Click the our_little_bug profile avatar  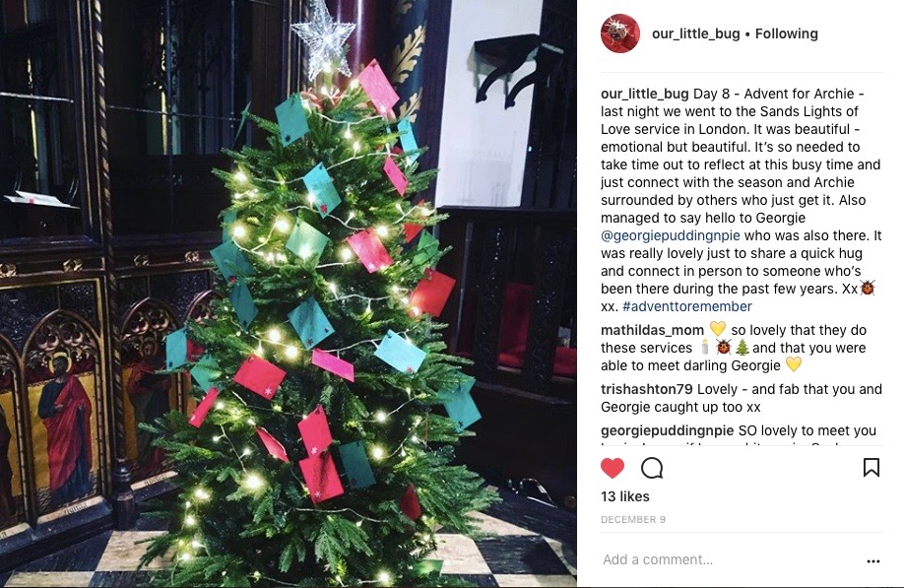pos(620,33)
